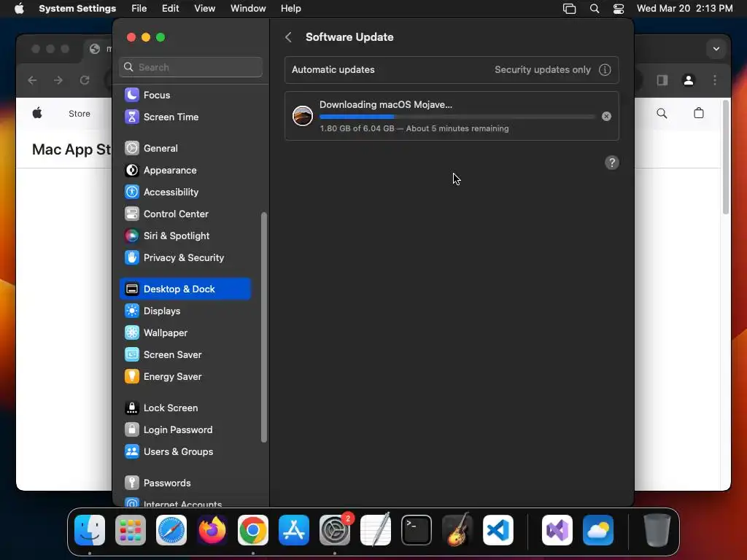Open Login Password settings
The width and height of the screenshot is (747, 560).
185,430
